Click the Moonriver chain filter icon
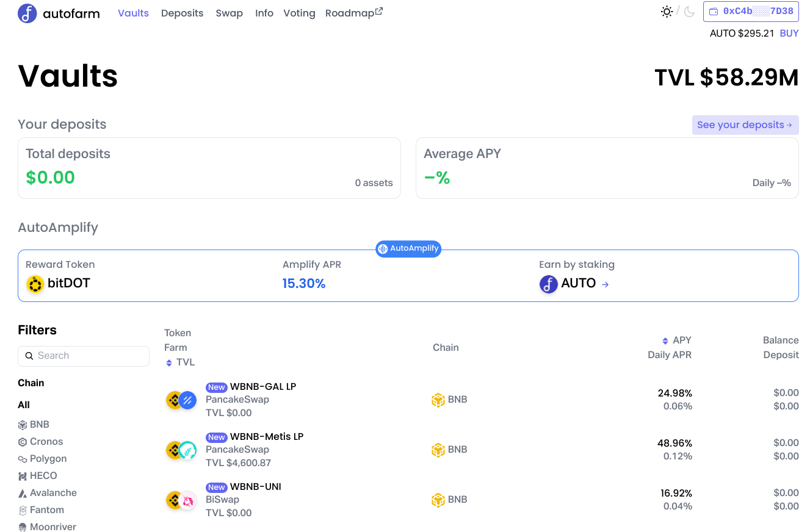Image resolution: width=810 pixels, height=532 pixels. [23, 527]
